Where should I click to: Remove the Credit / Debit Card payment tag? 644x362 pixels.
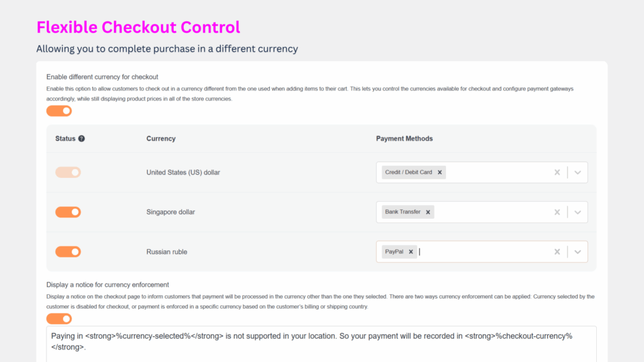tap(440, 172)
